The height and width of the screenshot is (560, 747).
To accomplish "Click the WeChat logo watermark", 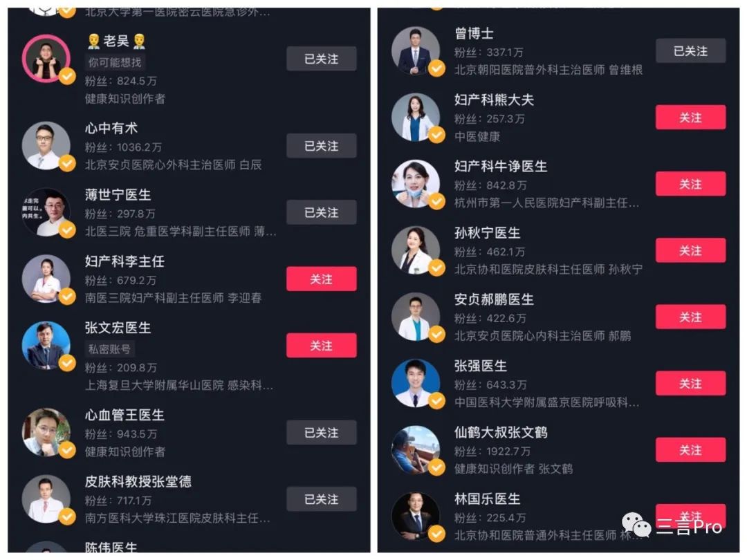I will [x=636, y=525].
